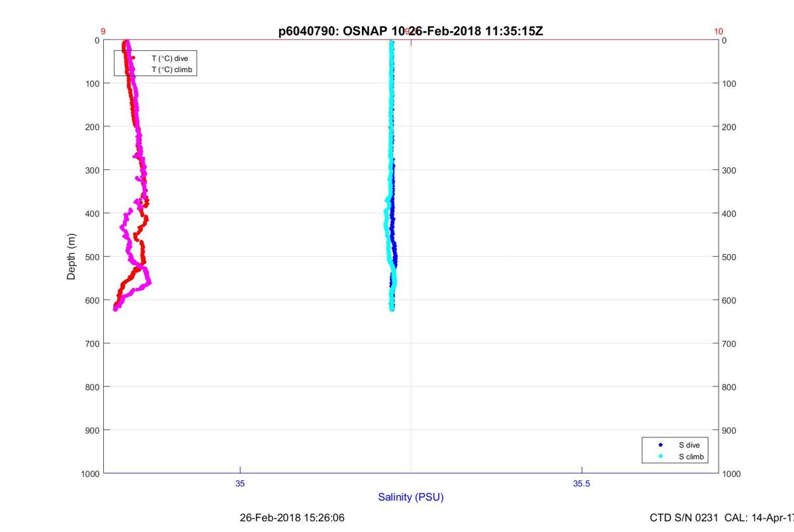
Task: Click the 900 tick on the left depth axis
Action: click(93, 430)
